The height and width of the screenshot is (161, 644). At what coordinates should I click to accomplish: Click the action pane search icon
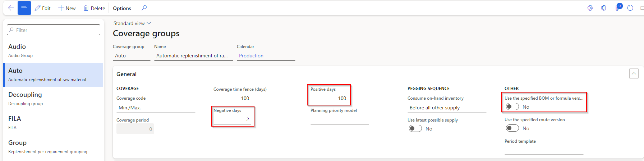pyautogui.click(x=144, y=8)
